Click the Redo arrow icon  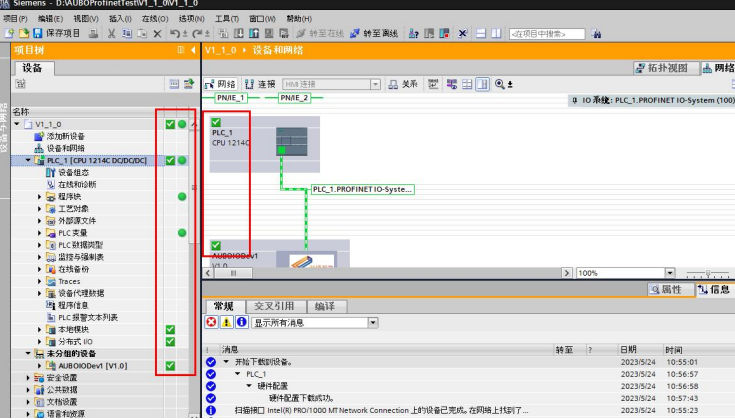point(197,33)
